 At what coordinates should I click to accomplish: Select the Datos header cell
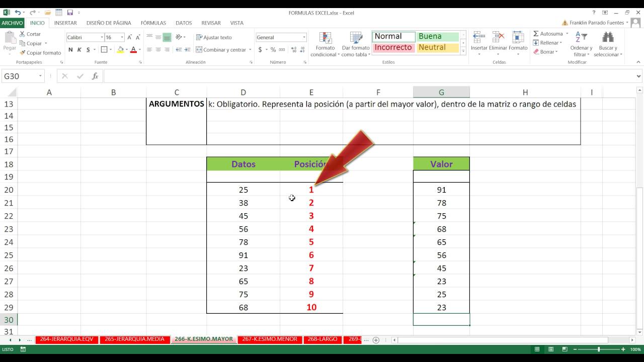(243, 164)
